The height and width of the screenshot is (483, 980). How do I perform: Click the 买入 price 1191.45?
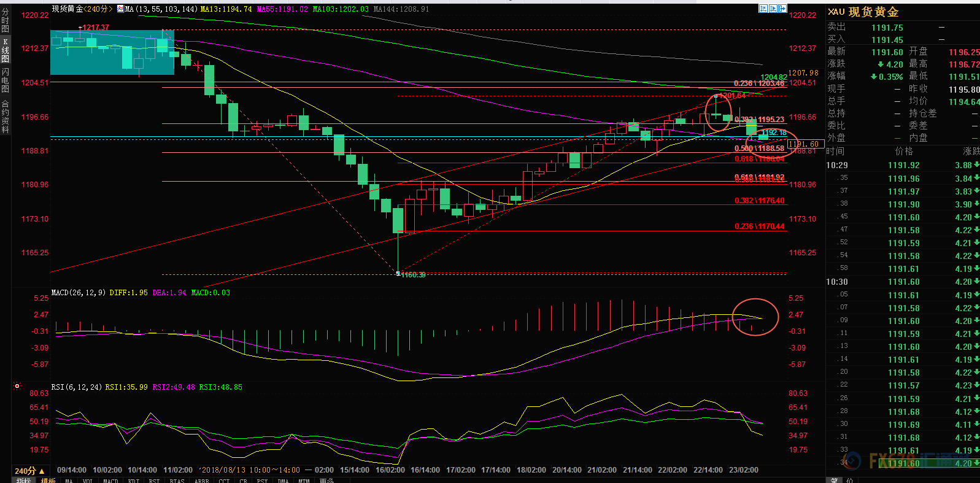887,40
